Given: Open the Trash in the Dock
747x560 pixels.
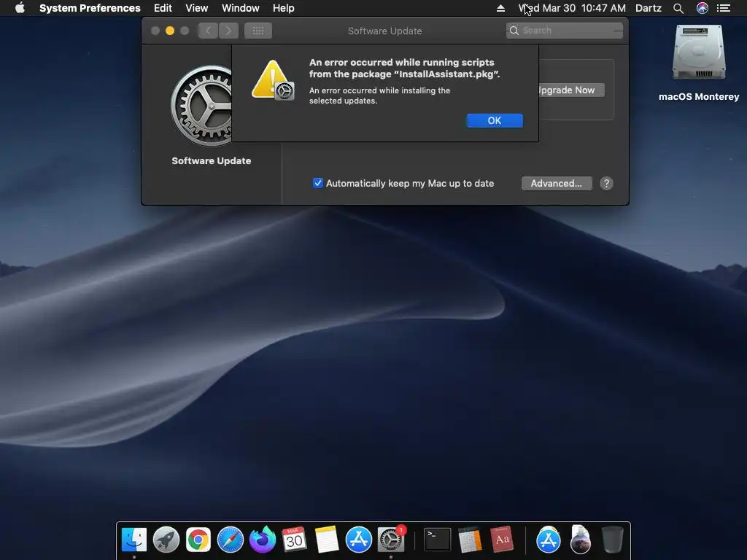Looking at the screenshot, I should click(612, 540).
